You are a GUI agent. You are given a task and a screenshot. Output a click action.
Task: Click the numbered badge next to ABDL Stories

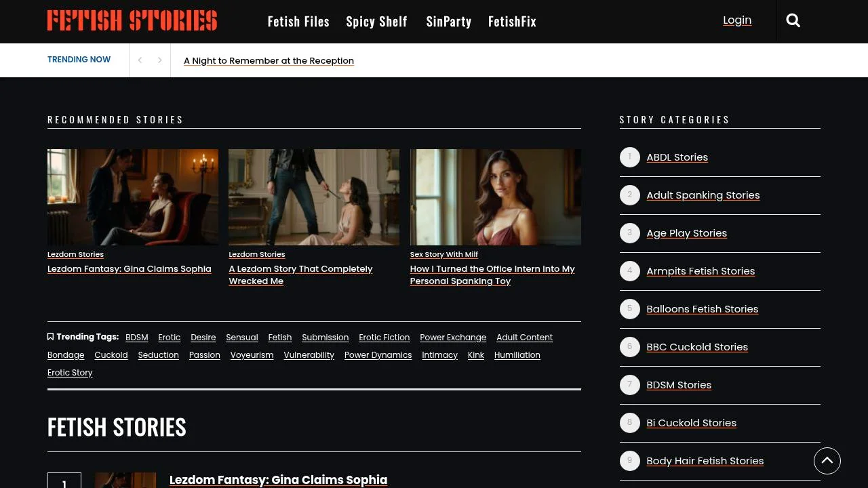[x=629, y=157]
